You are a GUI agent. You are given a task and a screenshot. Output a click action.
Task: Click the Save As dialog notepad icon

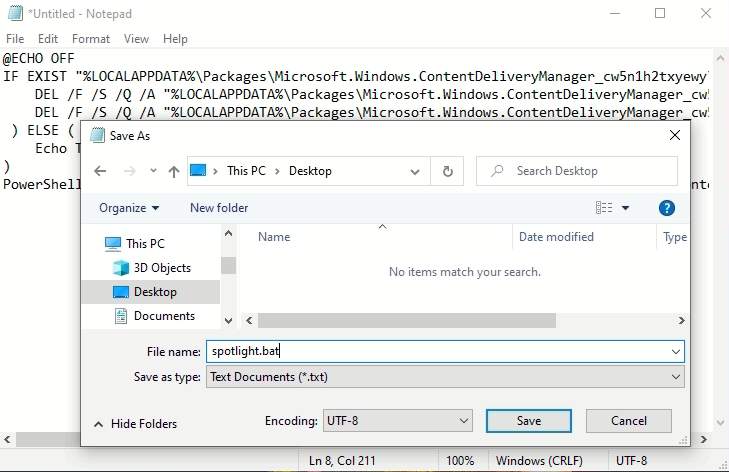97,135
